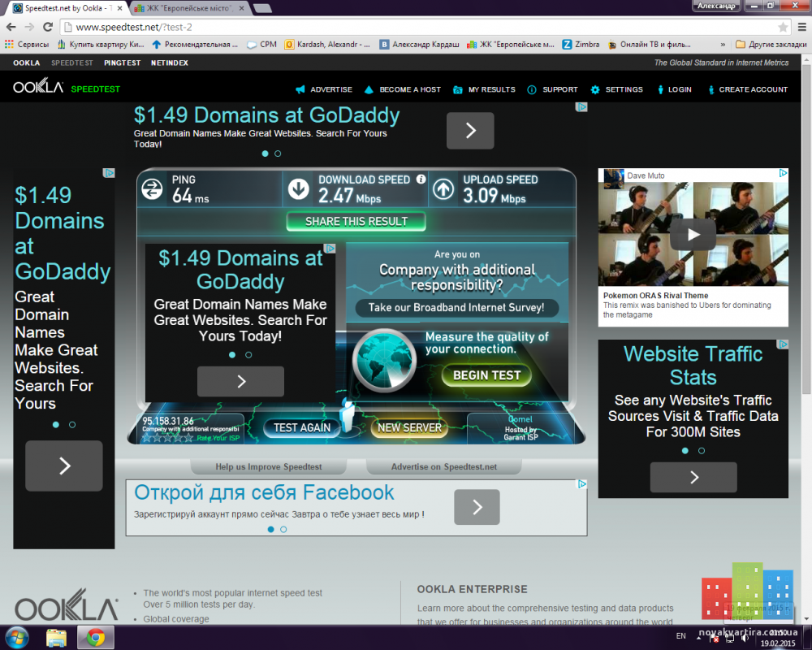Play the Pokemon ORAS Rival Theme video
The width and height of the screenshot is (812, 650).
click(x=693, y=234)
